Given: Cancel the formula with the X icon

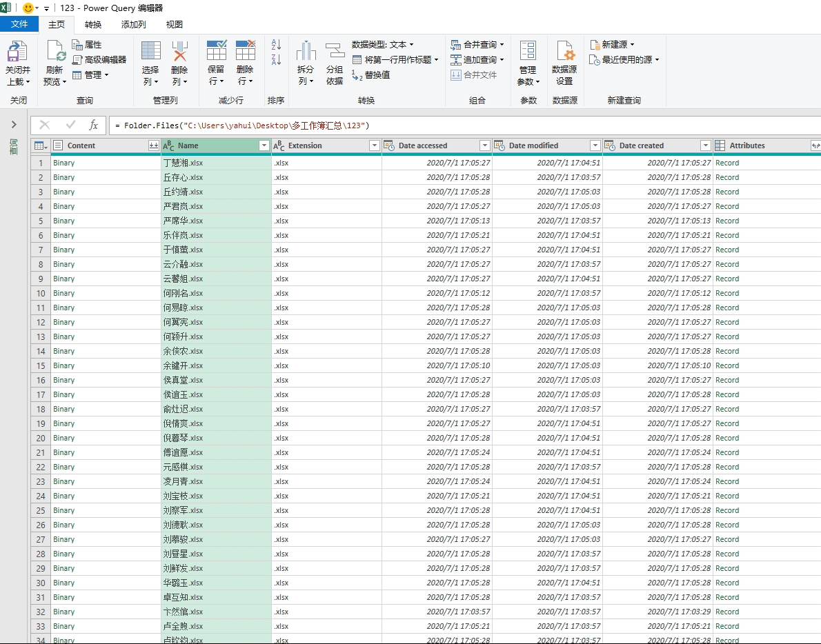Looking at the screenshot, I should click(x=45, y=125).
